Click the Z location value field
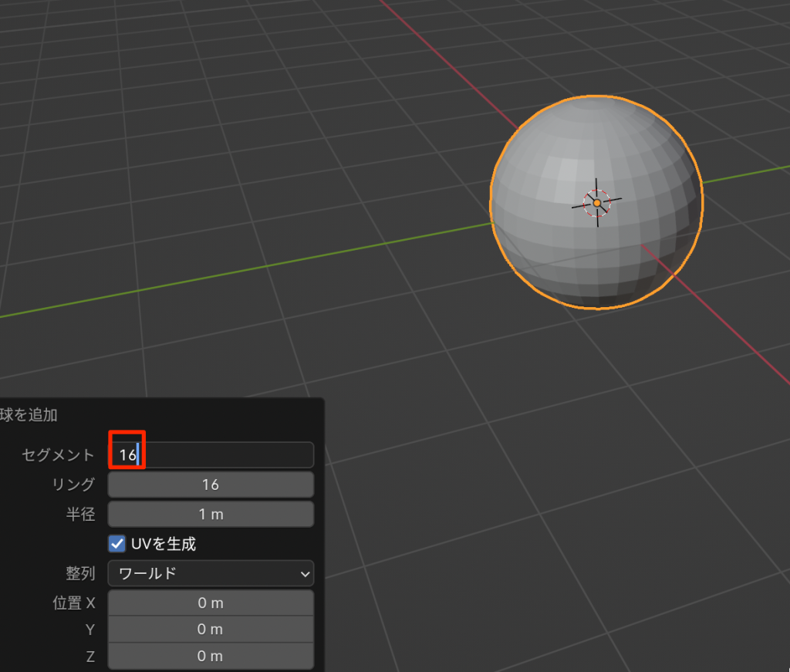The height and width of the screenshot is (672, 790). click(210, 657)
